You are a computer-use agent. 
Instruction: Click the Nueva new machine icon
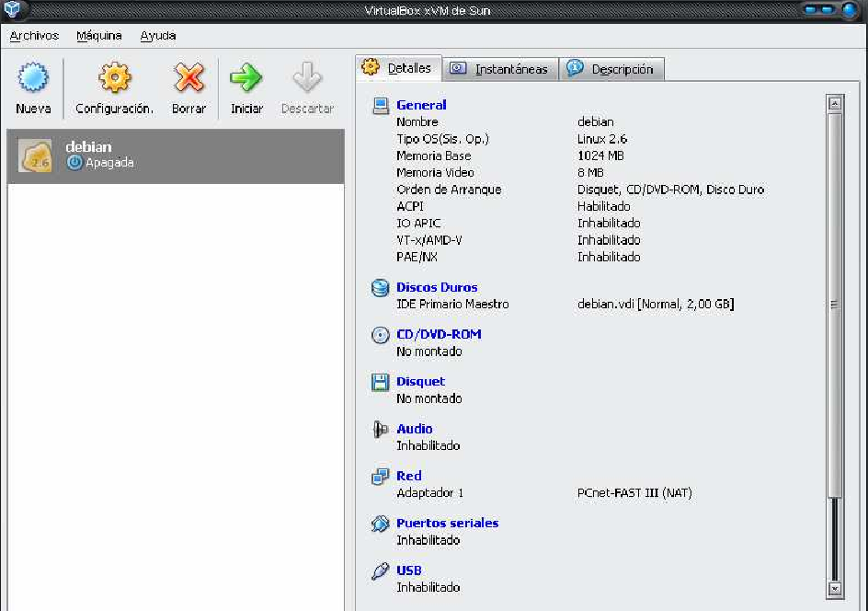pos(33,77)
